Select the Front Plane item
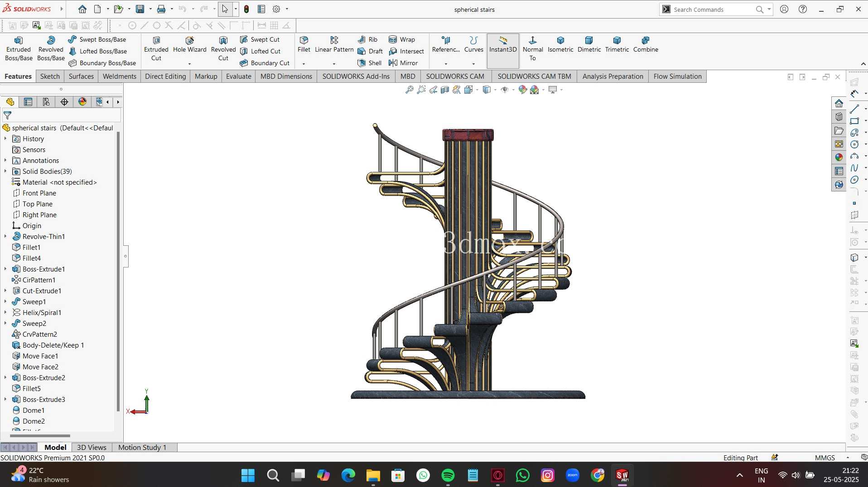The image size is (868, 487). tap(34, 193)
